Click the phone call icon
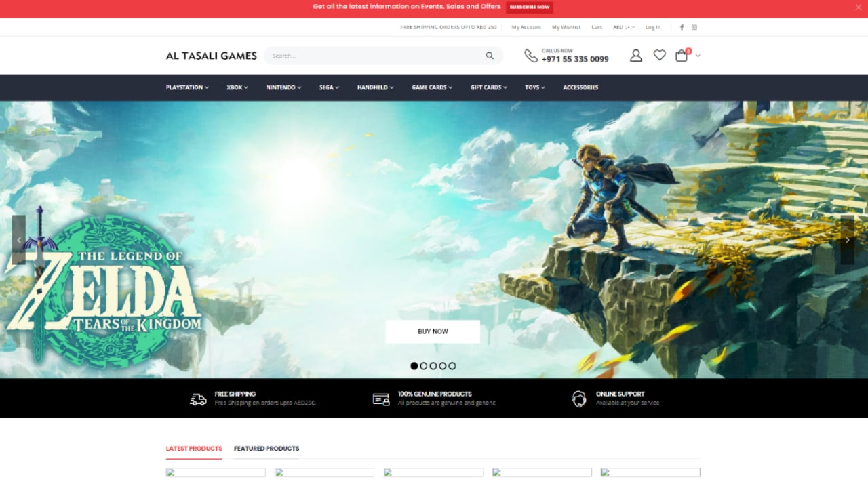The height and width of the screenshot is (488, 868). tap(531, 56)
